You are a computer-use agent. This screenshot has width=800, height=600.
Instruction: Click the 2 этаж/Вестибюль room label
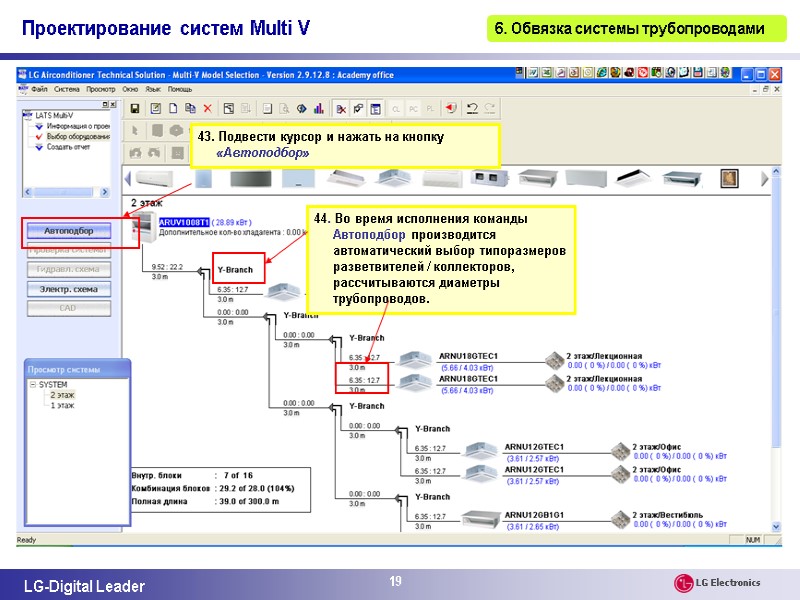[x=668, y=515]
